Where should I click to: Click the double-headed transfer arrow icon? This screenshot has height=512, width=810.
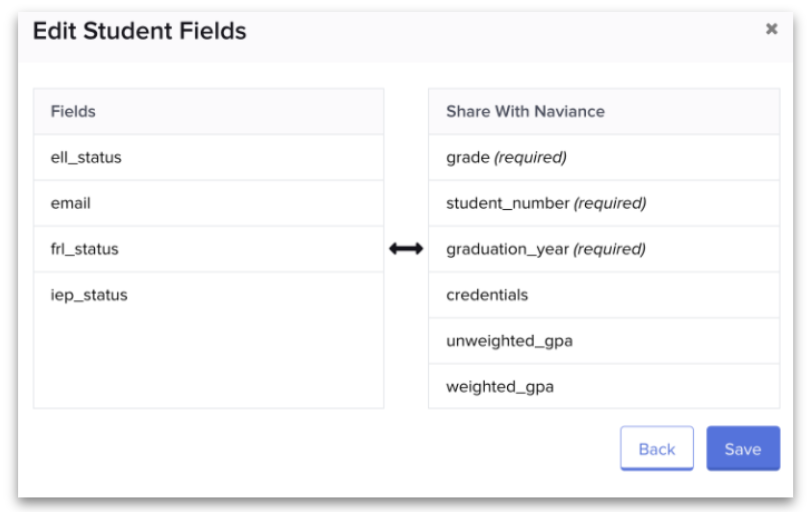(406, 250)
